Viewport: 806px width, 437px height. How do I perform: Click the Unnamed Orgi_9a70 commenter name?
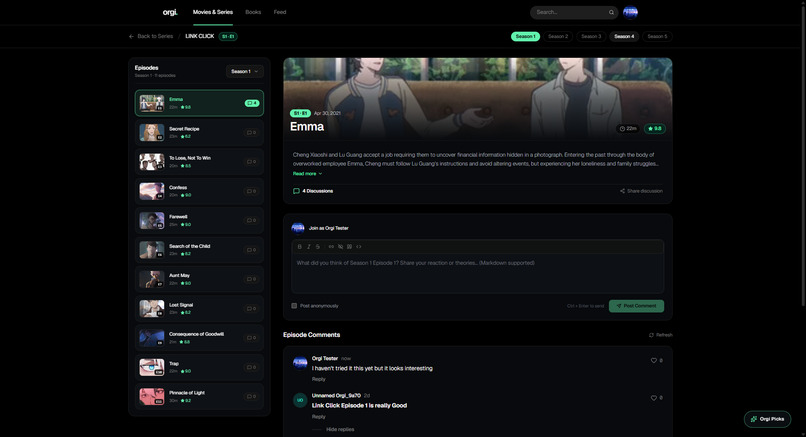coord(336,396)
